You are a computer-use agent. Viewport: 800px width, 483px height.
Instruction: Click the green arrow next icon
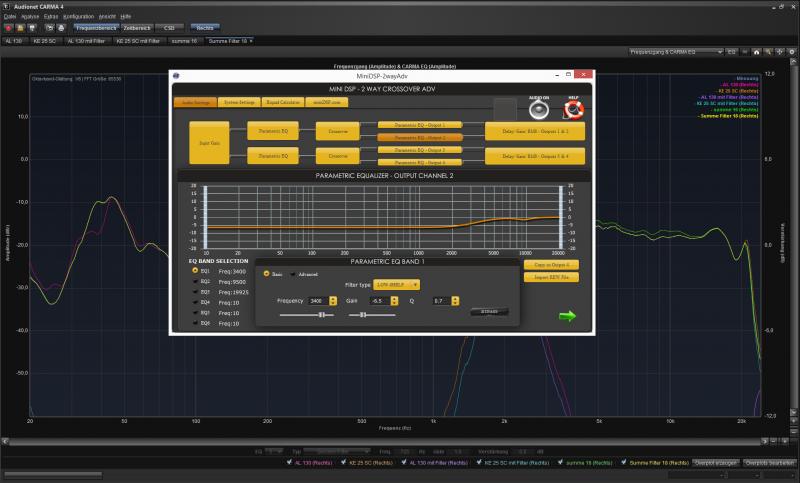567,316
